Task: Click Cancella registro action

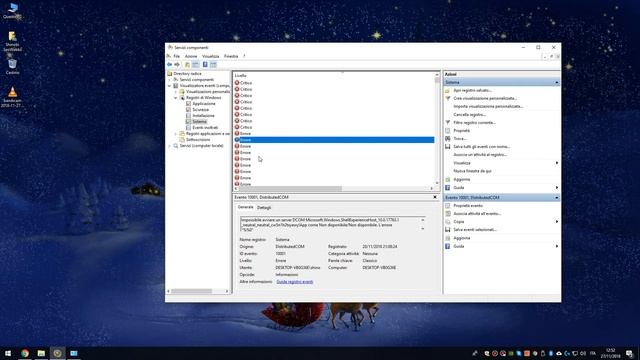Action: (x=469, y=115)
